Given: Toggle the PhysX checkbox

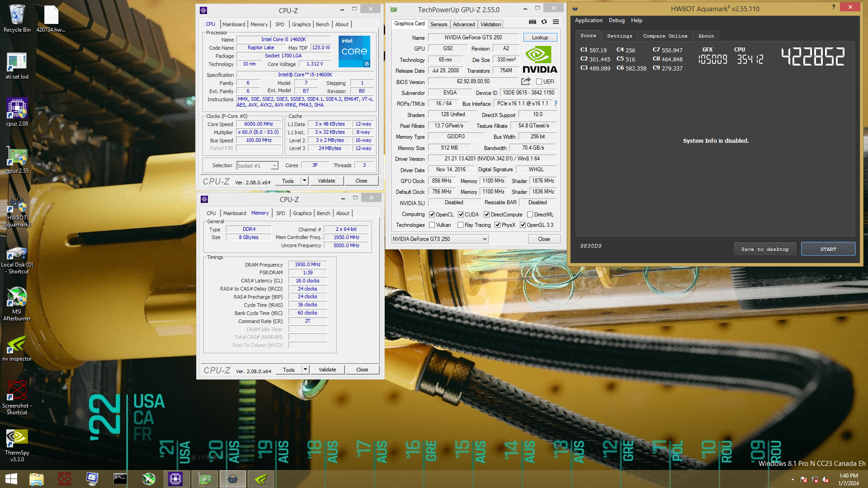Looking at the screenshot, I should [x=497, y=225].
